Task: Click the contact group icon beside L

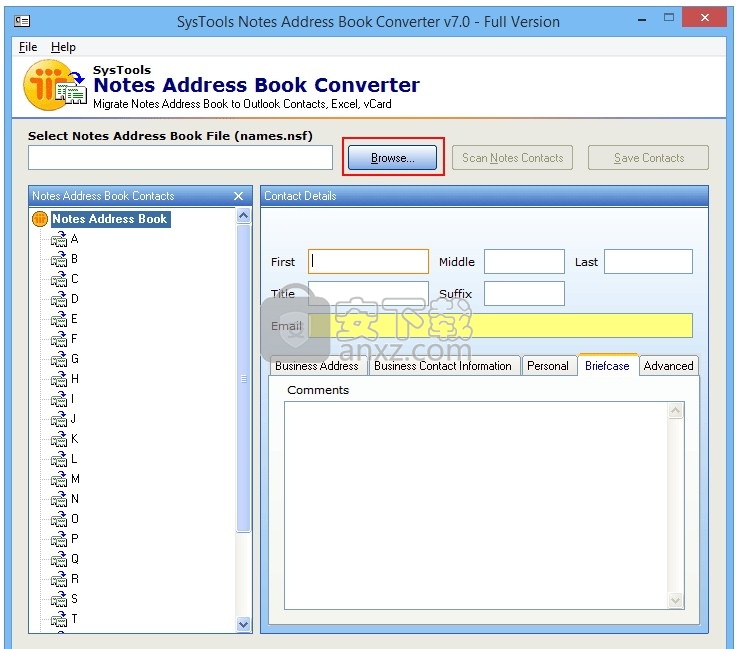Action: [x=59, y=459]
